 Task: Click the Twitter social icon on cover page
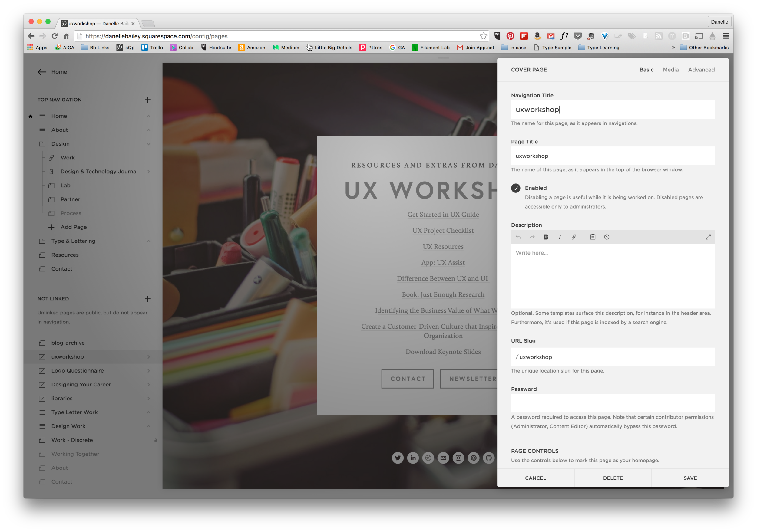point(398,458)
